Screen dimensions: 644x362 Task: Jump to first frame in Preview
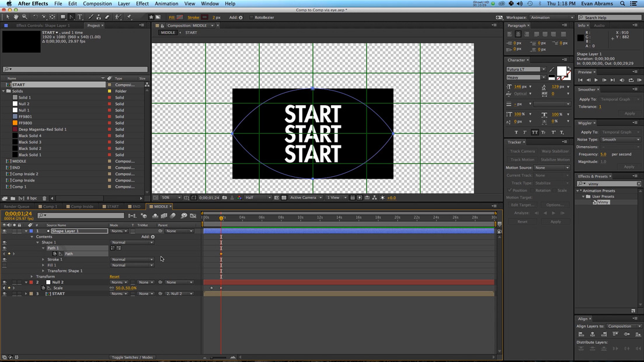[x=580, y=80]
